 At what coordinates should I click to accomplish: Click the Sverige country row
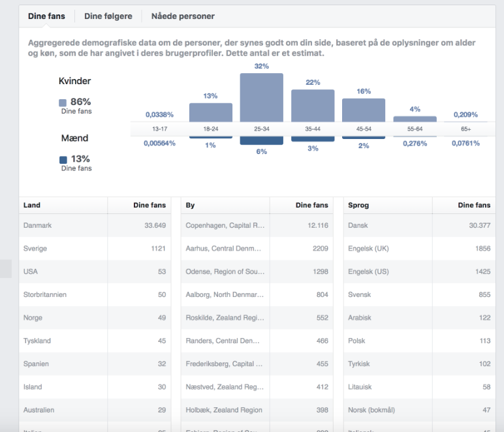[x=95, y=249]
